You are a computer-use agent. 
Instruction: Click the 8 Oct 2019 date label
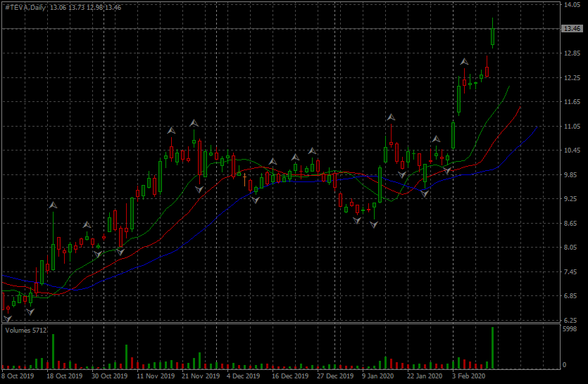coord(18,376)
